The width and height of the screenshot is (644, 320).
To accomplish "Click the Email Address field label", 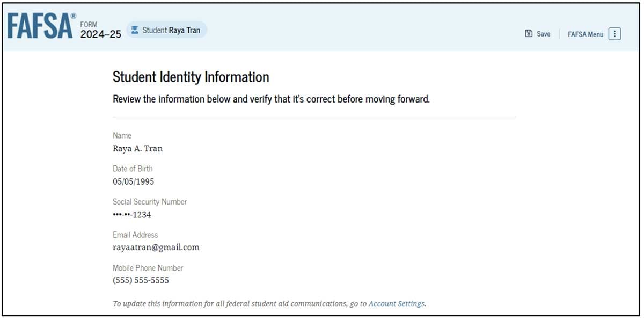I will click(135, 235).
